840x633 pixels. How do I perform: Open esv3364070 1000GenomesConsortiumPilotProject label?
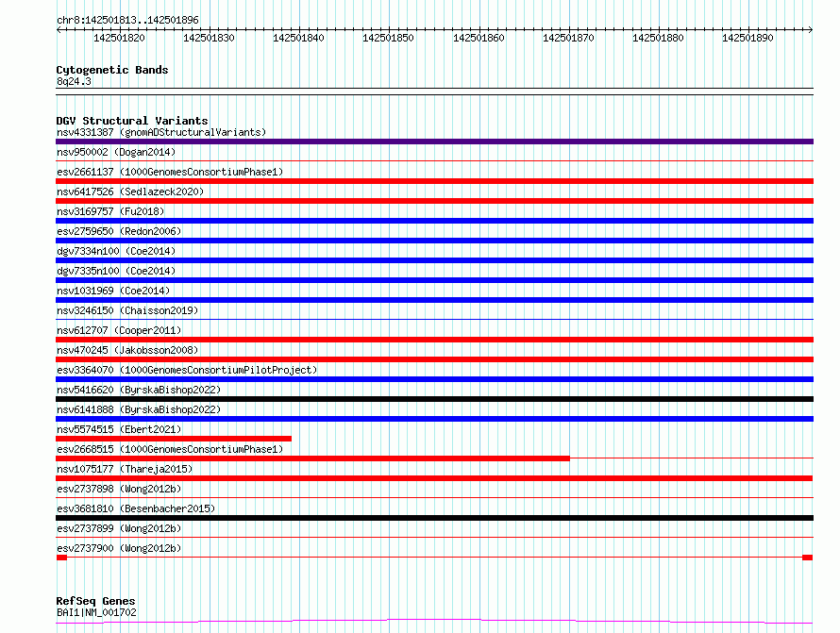(x=187, y=370)
